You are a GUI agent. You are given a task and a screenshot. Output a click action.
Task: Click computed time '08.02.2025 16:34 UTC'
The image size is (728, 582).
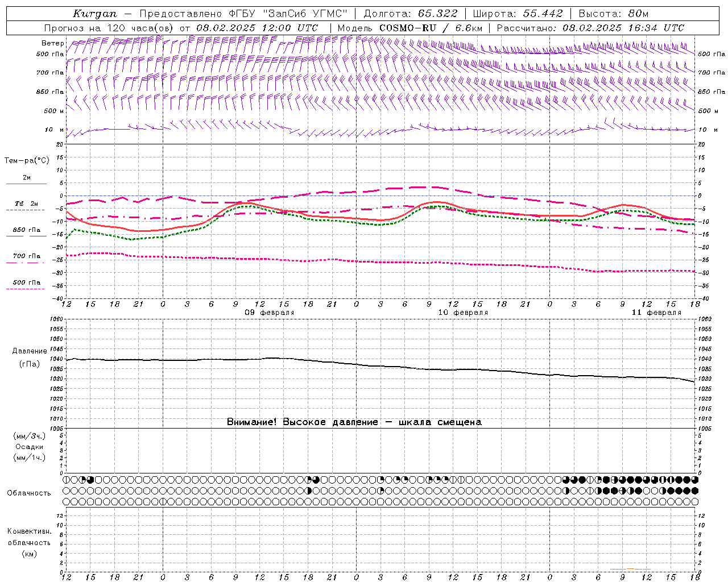click(623, 28)
